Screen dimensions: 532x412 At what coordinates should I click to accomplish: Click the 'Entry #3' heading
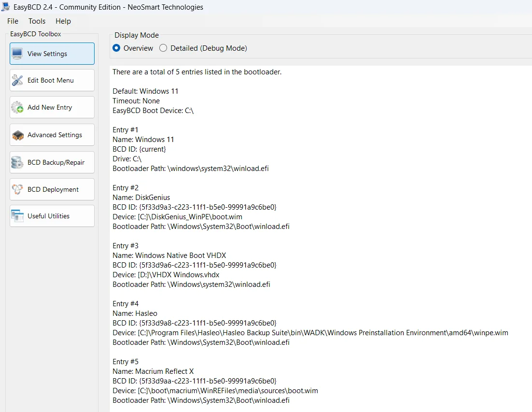[x=126, y=246]
